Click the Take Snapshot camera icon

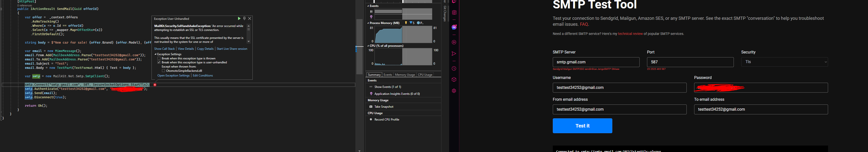371,107
